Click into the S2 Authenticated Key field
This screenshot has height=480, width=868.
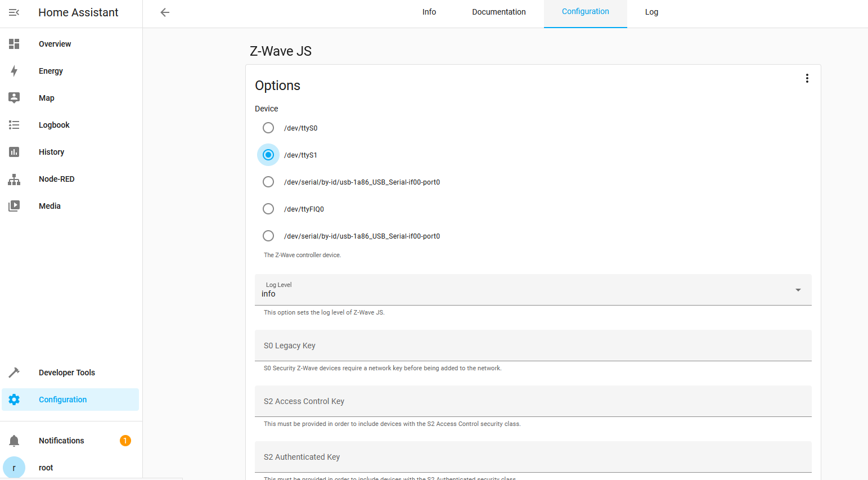click(x=533, y=457)
